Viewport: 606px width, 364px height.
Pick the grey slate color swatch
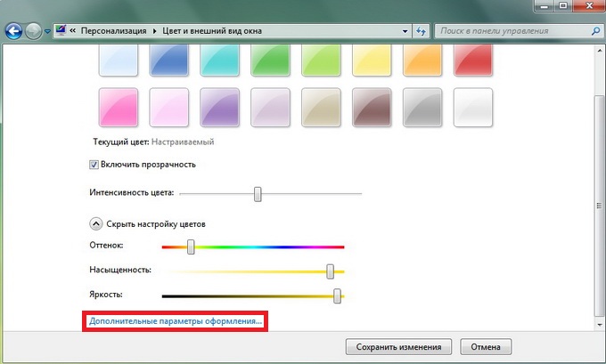coord(422,108)
